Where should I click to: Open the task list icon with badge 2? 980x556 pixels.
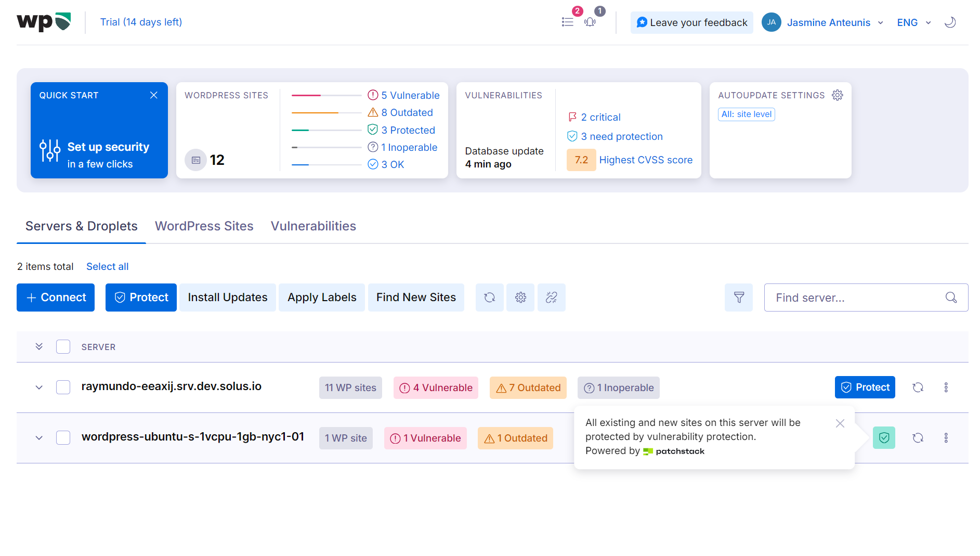click(568, 22)
